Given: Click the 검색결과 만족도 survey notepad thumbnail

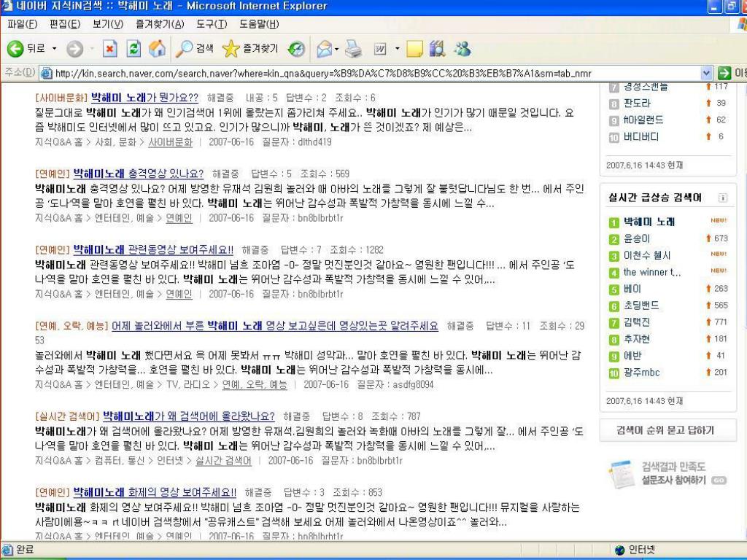Looking at the screenshot, I should [x=622, y=473].
